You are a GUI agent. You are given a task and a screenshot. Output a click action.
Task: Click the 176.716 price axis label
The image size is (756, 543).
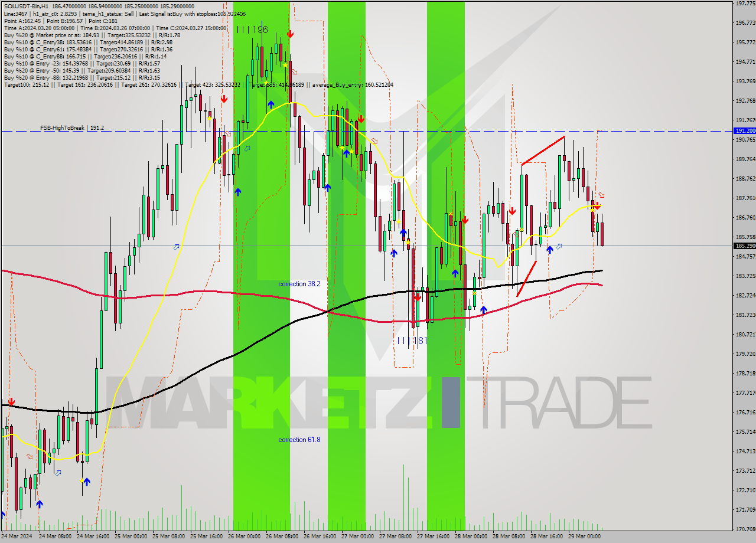(x=745, y=413)
